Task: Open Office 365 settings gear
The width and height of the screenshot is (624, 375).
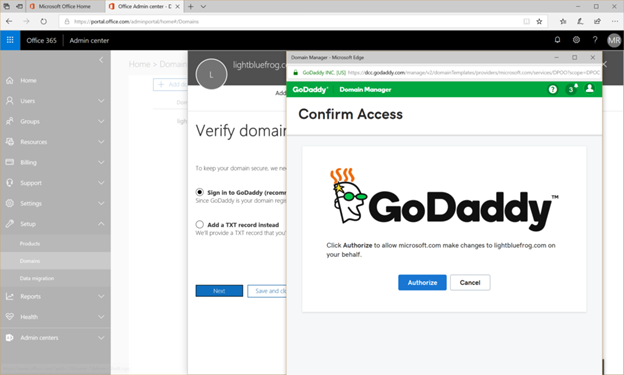Action: pos(576,40)
